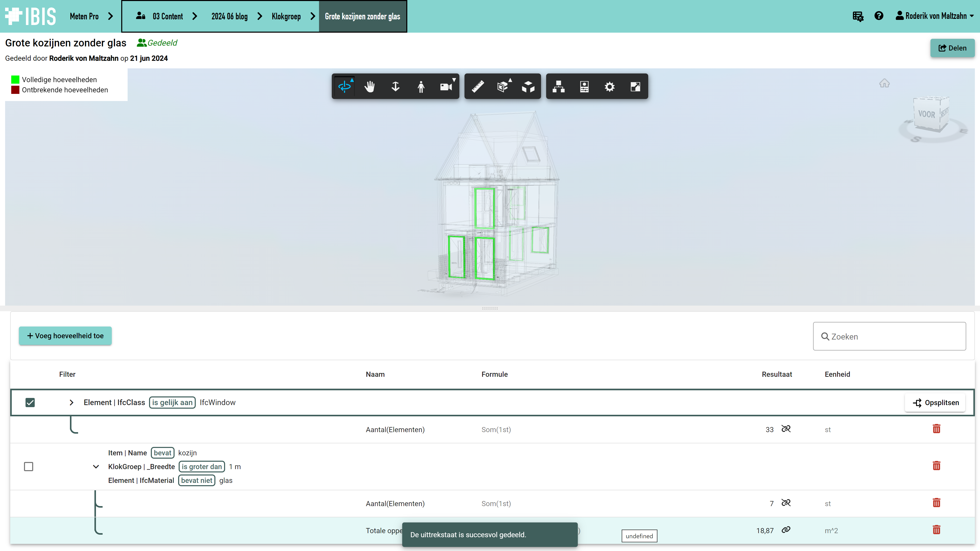Click the Opsplitsen button

point(935,403)
